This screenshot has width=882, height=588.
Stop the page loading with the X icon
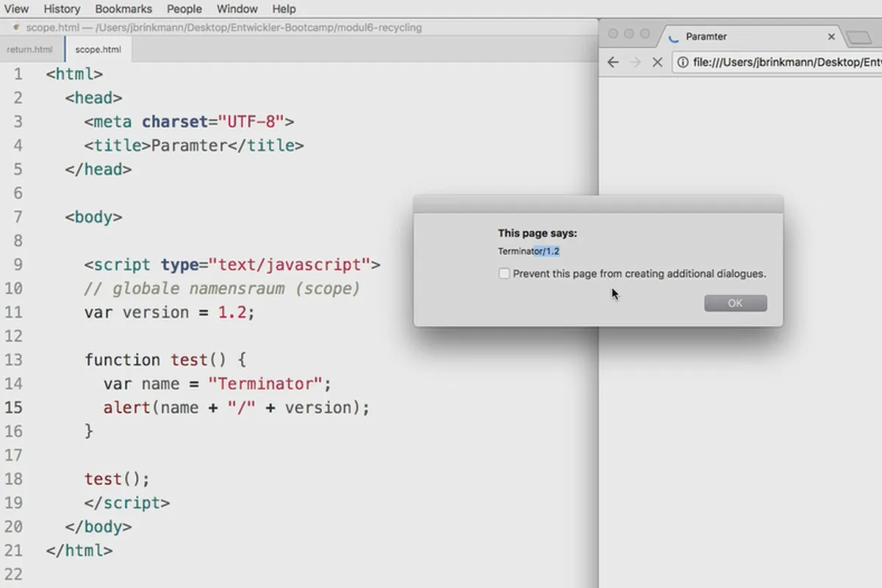coord(658,62)
